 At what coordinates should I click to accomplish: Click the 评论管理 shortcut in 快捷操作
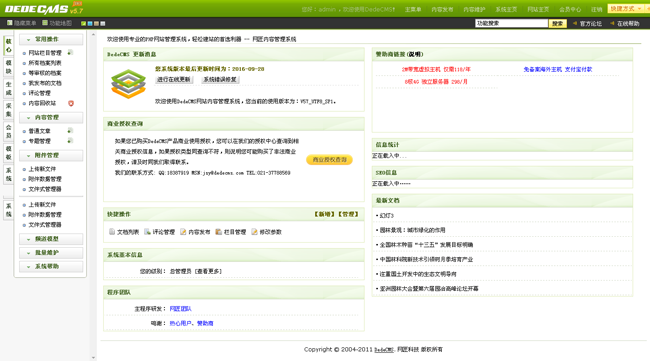tap(160, 232)
